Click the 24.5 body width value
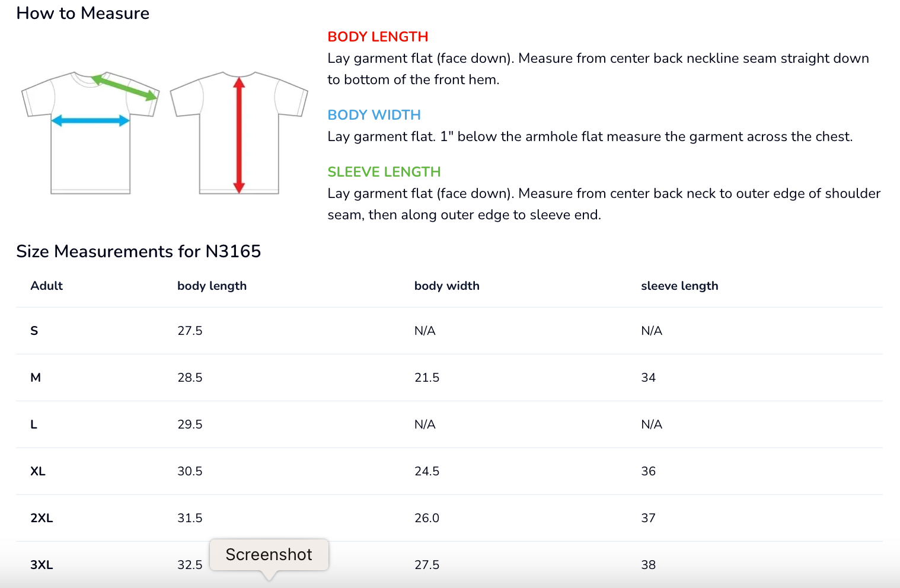This screenshot has height=588, width=900. click(427, 471)
